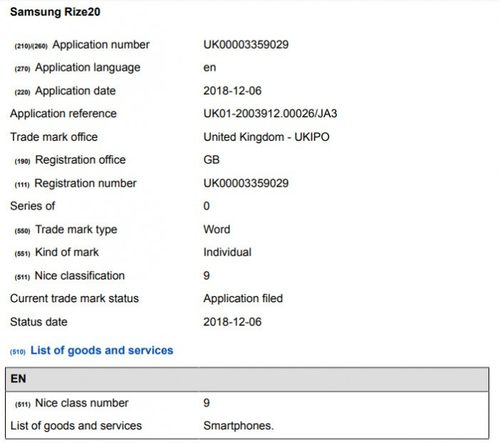Click the Status date label
Screen dimensions: 500x443
click(39, 322)
